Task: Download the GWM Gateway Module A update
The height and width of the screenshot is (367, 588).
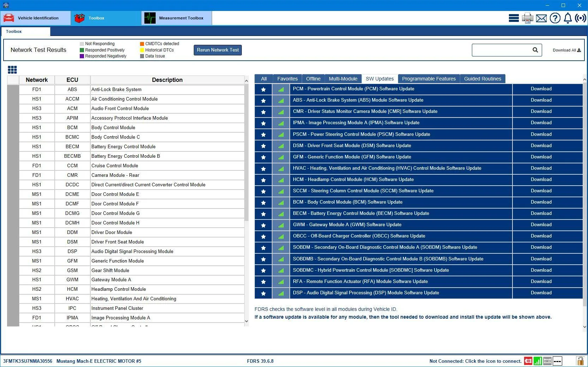Action: [541, 225]
